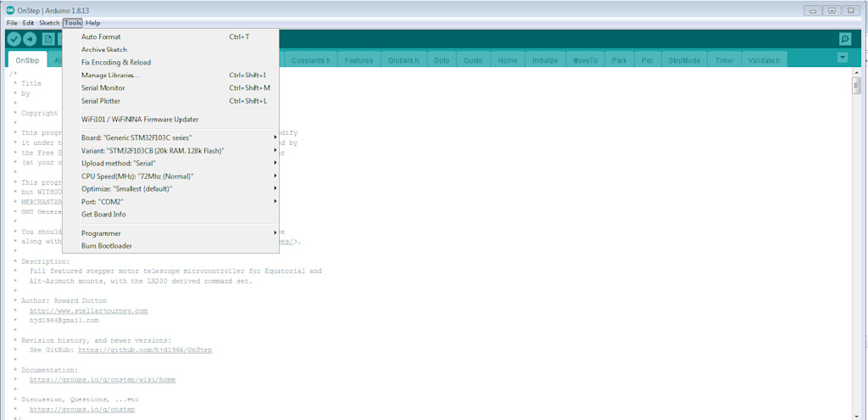Click the Arduino logo in title bar
The width and height of the screenshot is (868, 420).
point(10,11)
